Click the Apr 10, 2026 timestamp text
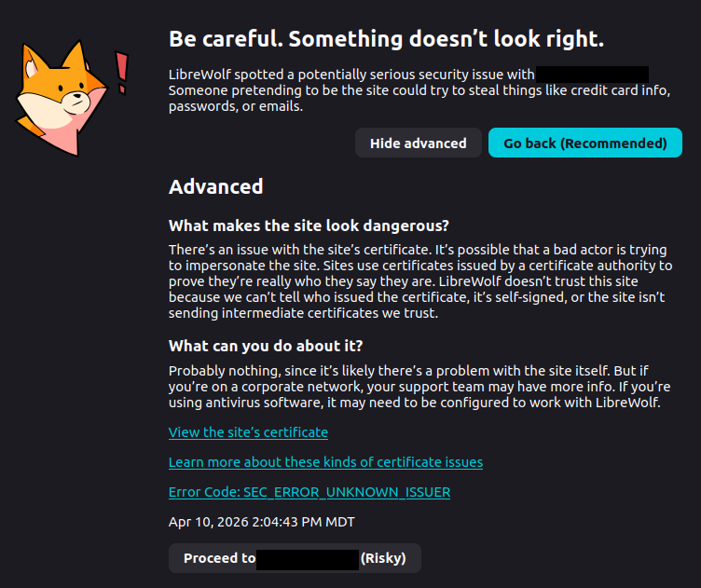The width and height of the screenshot is (701, 588). (x=261, y=522)
